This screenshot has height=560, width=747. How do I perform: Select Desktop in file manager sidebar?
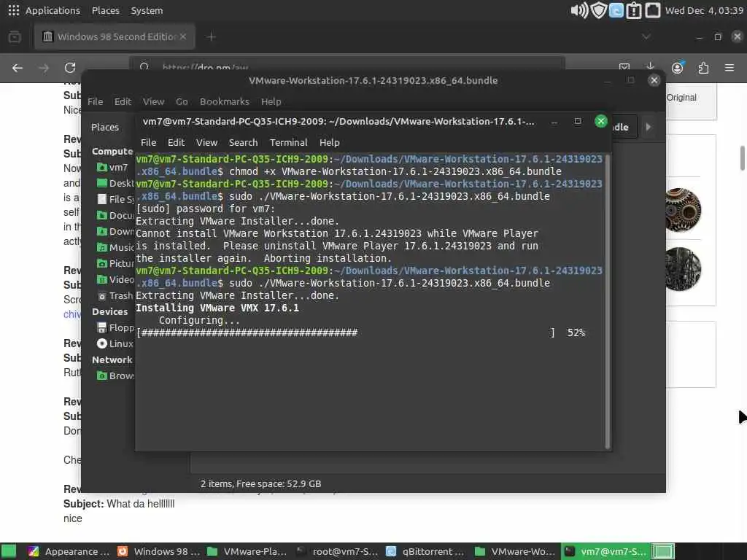tap(115, 183)
